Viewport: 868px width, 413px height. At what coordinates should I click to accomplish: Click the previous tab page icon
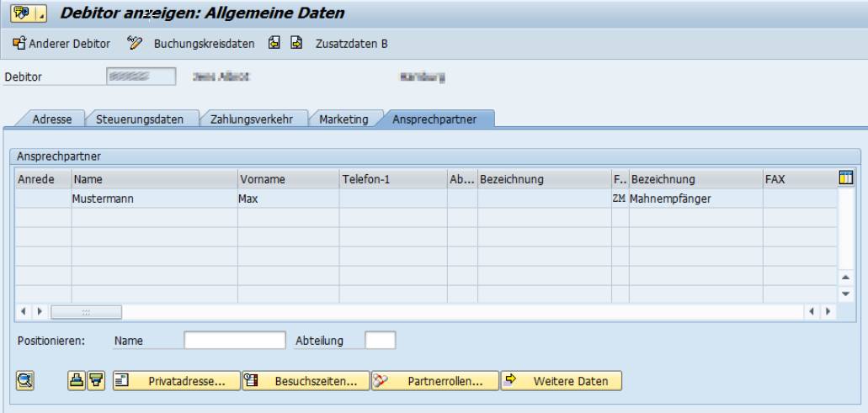tap(274, 44)
